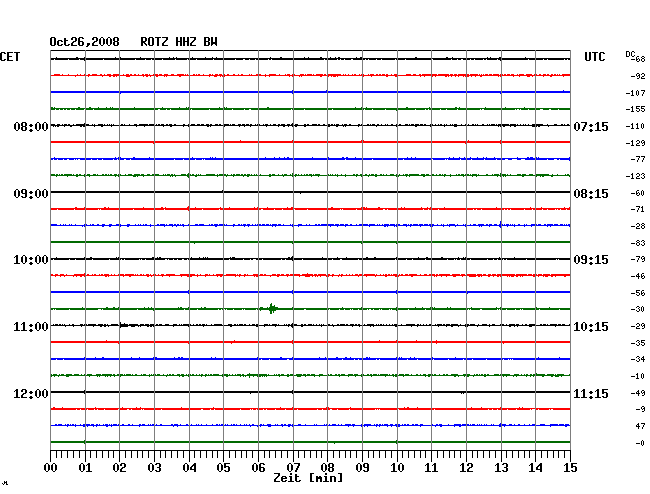650x494 pixels.
Task: Click minute axis tick label "08"
Action: click(327, 468)
